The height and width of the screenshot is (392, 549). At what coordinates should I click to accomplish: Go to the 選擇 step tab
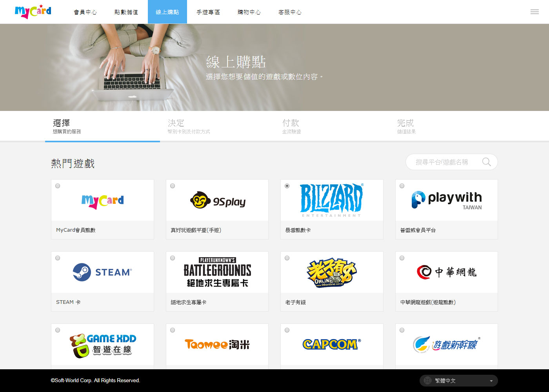[102, 126]
